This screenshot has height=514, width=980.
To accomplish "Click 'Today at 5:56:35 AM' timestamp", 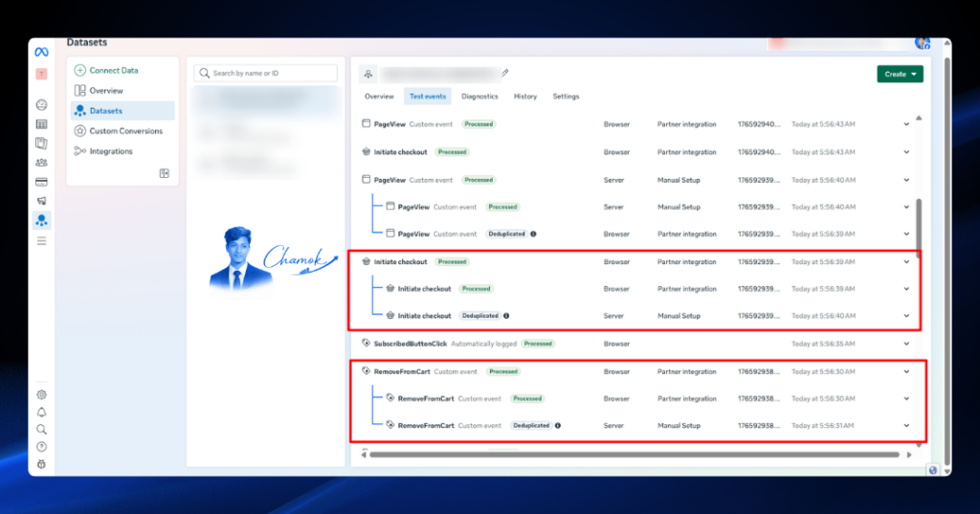I will click(x=823, y=344).
